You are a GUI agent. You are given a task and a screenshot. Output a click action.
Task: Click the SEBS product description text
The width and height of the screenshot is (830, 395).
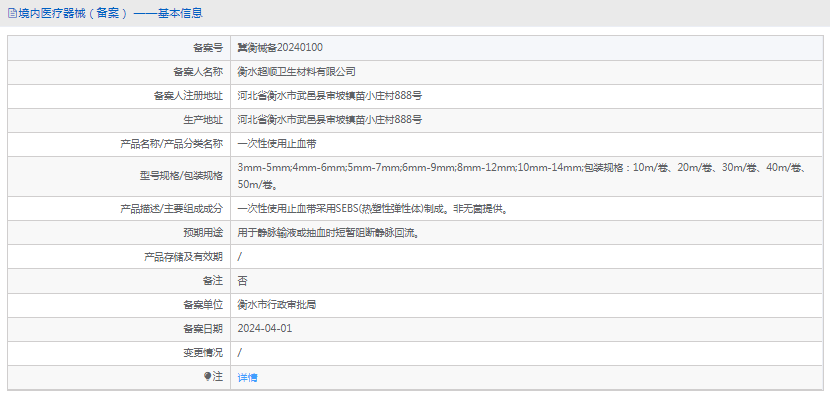(373, 209)
